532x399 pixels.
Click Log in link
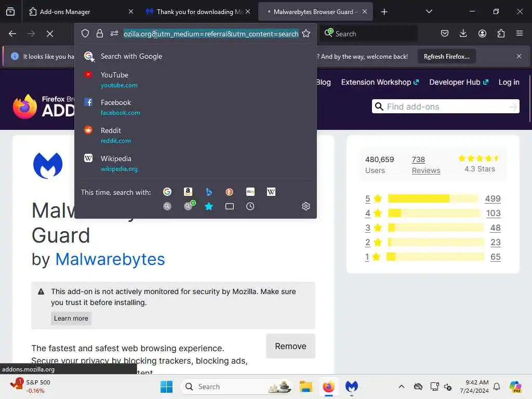click(509, 82)
